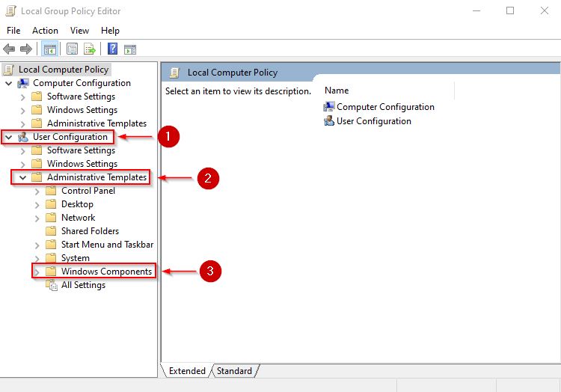Expand the Desktop node chevron

[37, 205]
